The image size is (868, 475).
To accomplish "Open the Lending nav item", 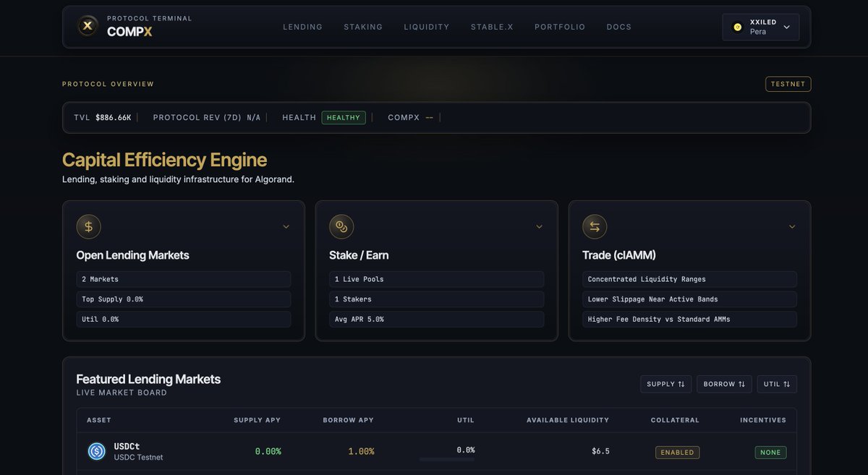I will [302, 27].
